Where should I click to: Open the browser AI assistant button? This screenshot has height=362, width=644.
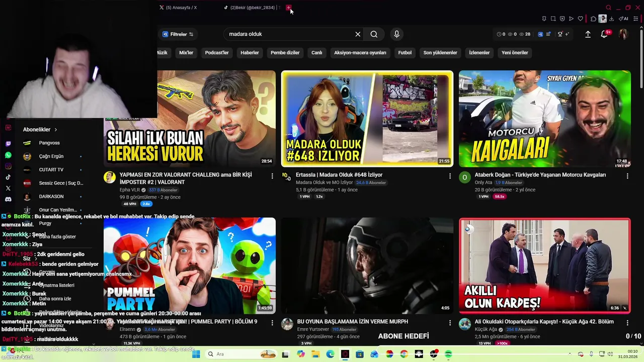(x=623, y=19)
